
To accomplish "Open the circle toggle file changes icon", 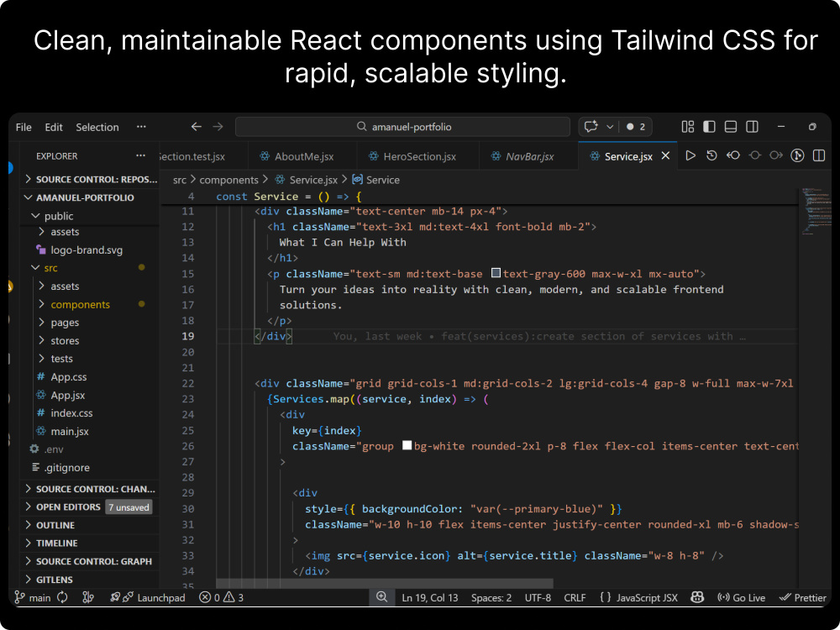I will (755, 156).
